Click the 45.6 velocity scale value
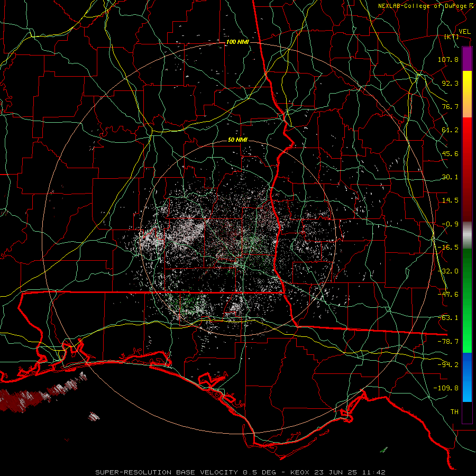The width and height of the screenshot is (476, 476). [450, 153]
